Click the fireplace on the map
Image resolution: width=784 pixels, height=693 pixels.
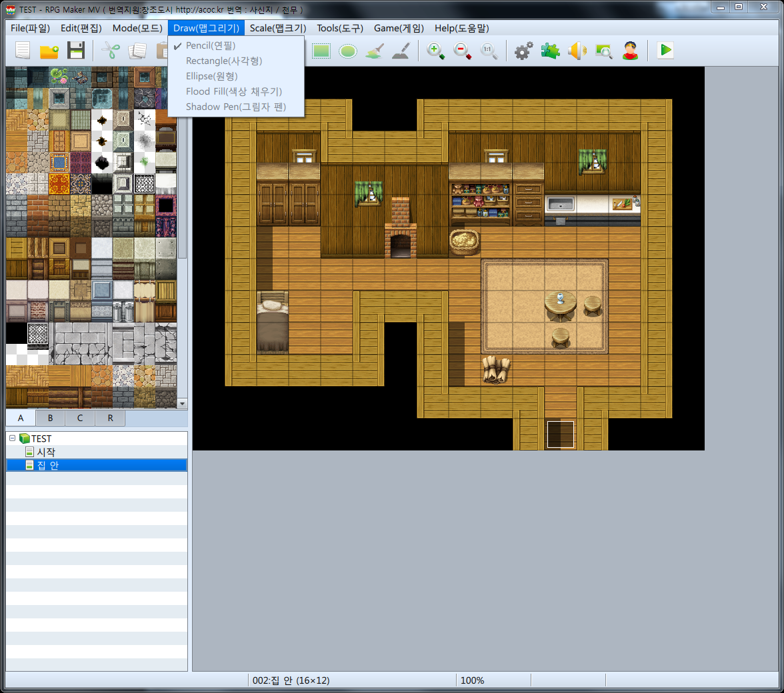click(x=400, y=227)
